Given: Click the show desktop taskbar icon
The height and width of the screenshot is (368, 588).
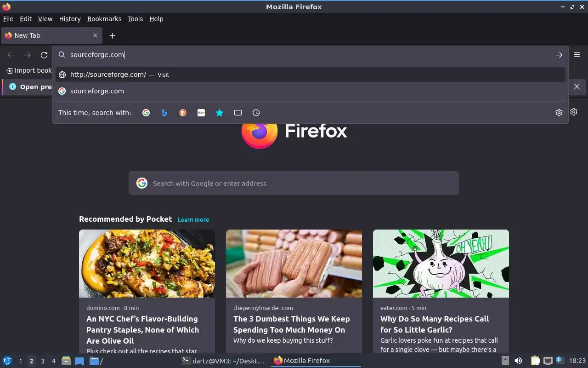Looking at the screenshot, I should (x=79, y=361).
